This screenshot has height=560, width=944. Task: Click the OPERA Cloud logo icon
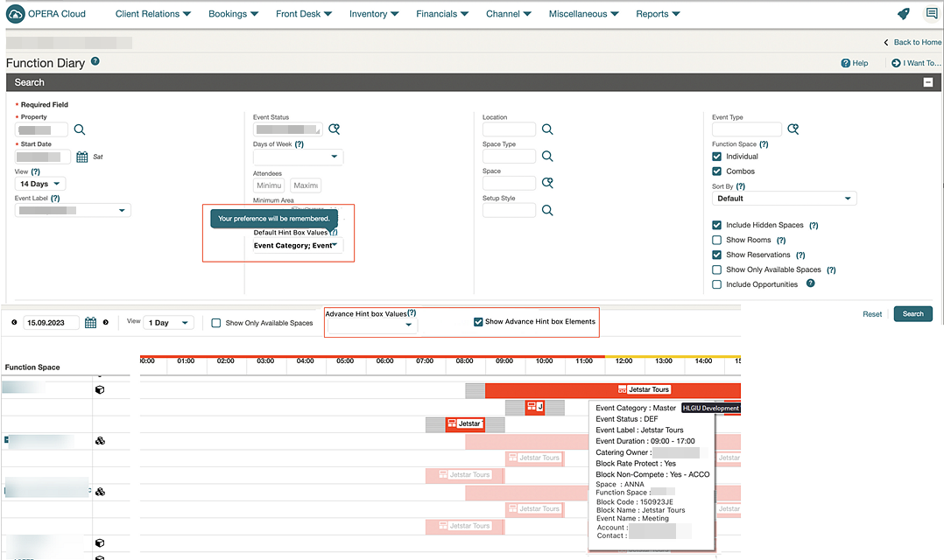pyautogui.click(x=15, y=14)
